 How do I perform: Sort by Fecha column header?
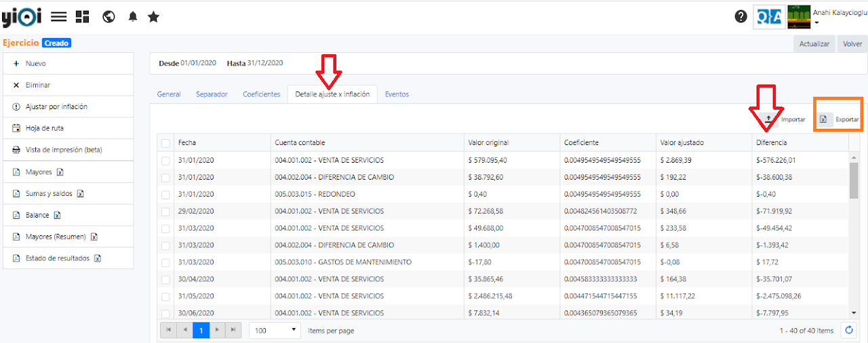point(222,142)
